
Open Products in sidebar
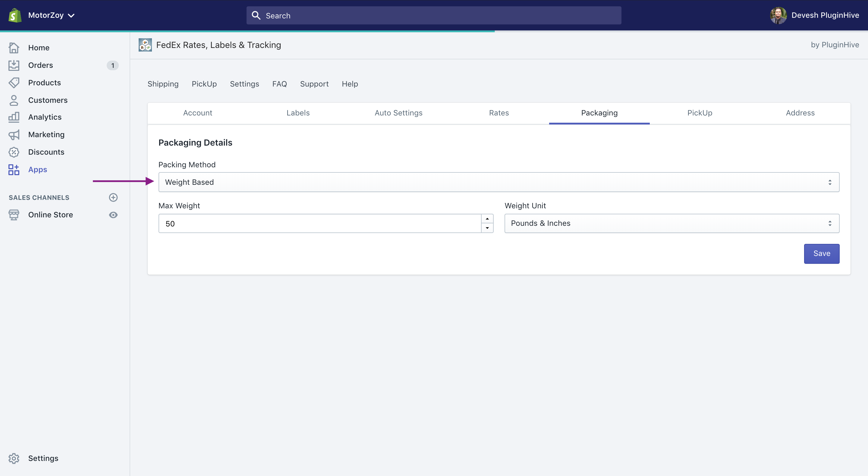pos(45,83)
